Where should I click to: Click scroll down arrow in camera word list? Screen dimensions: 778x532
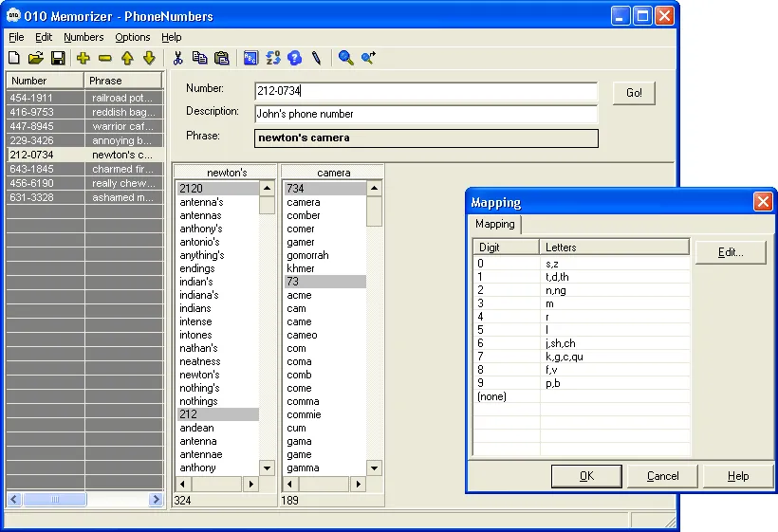[x=375, y=468]
